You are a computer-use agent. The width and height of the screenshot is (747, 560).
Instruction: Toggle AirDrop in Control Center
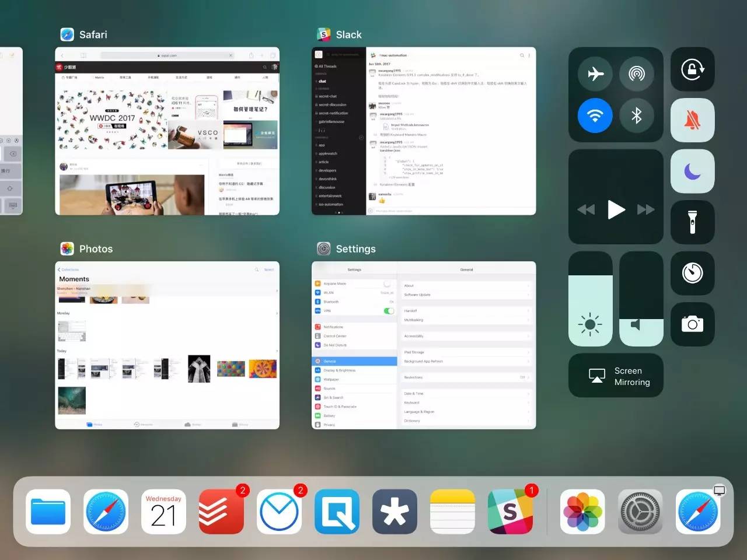click(637, 73)
